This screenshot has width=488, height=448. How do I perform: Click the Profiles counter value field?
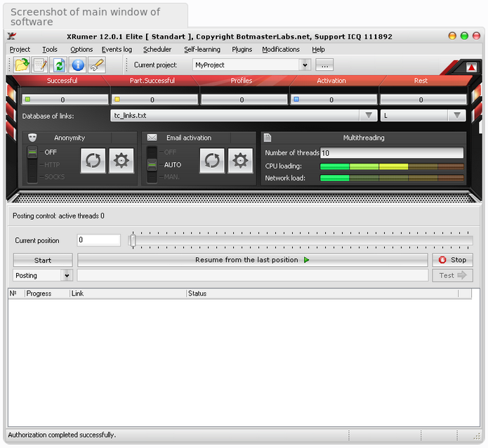pos(244,100)
